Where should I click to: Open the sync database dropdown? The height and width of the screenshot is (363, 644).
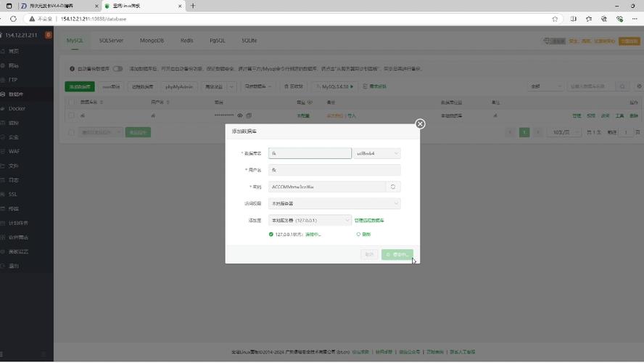coord(258,86)
